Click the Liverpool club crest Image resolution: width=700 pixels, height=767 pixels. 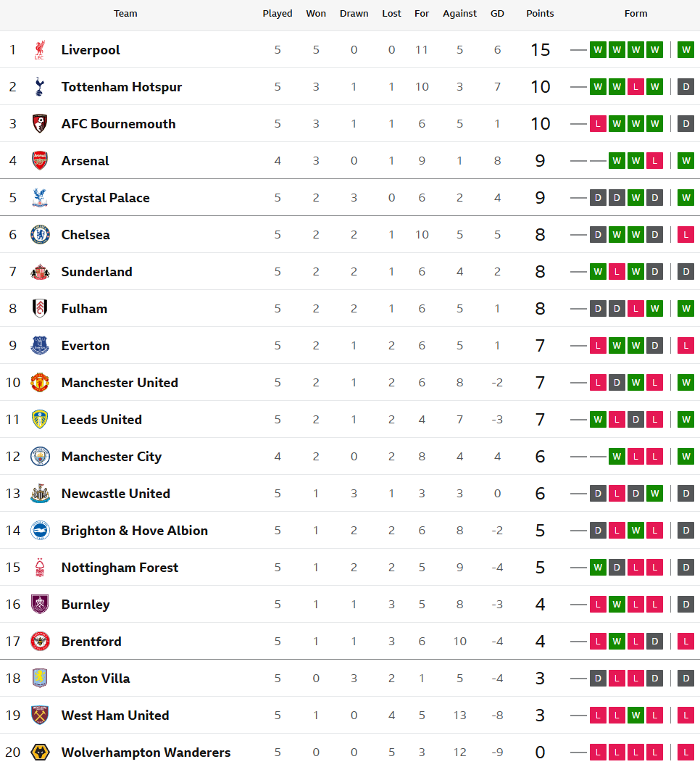[40, 50]
